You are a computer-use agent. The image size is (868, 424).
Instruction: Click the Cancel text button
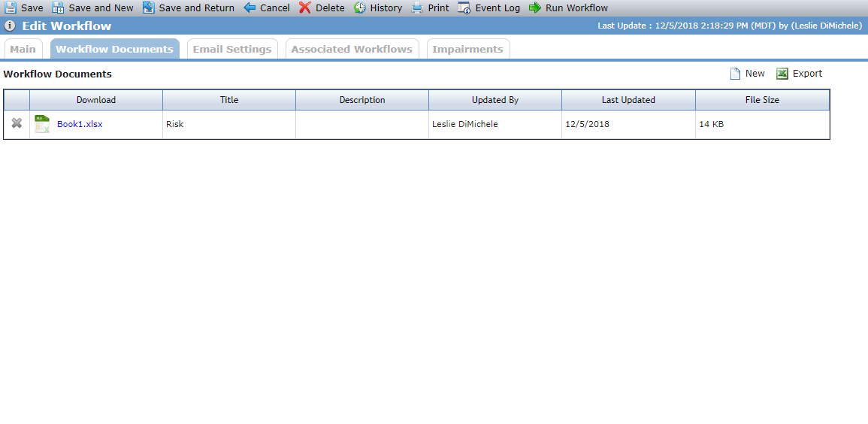[x=275, y=8]
